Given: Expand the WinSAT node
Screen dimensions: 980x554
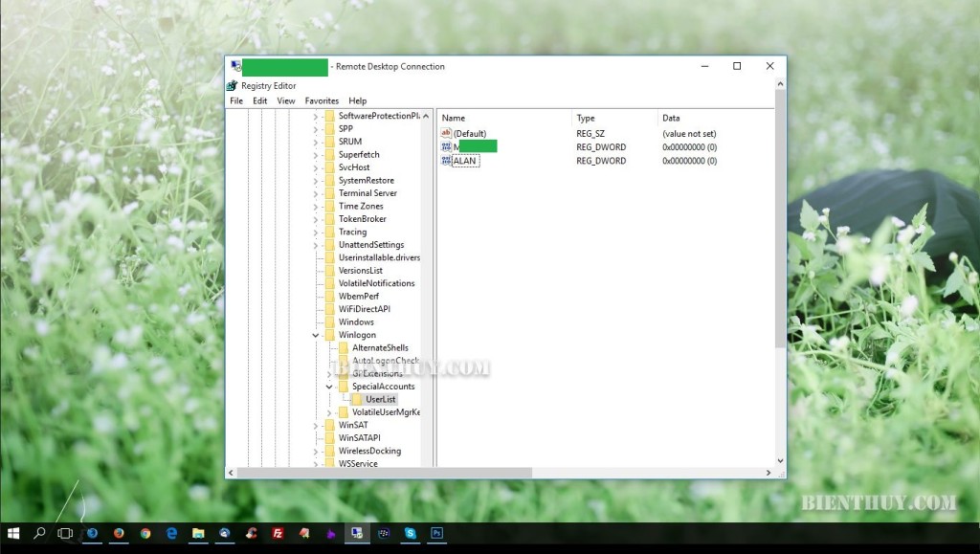Looking at the screenshot, I should [316, 426].
